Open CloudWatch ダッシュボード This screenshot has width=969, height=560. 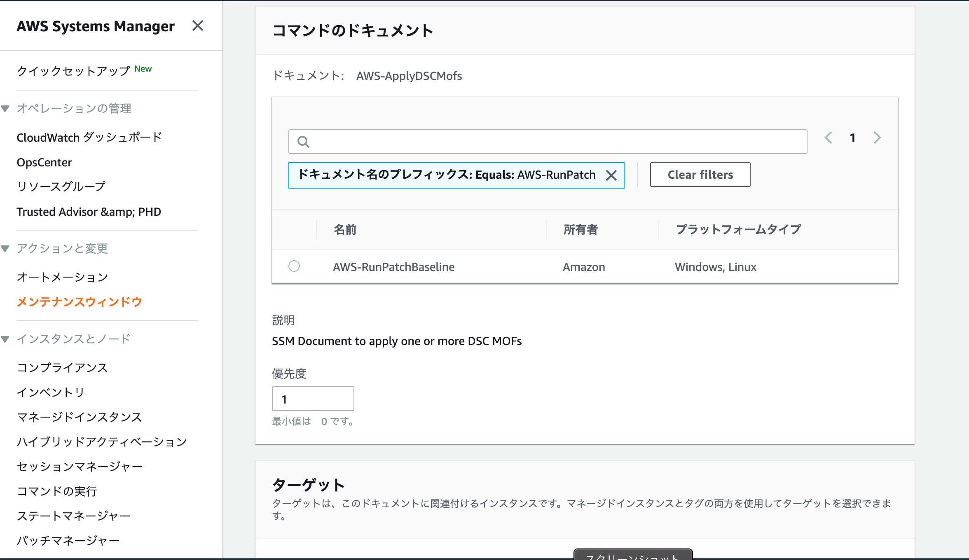coord(89,137)
